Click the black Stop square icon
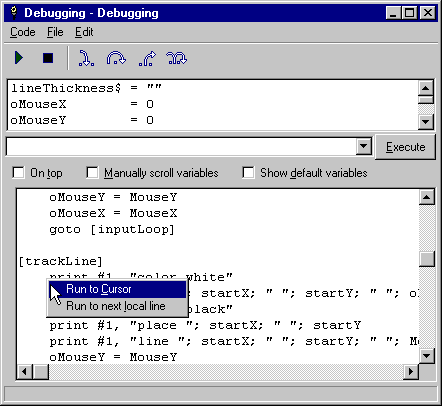This screenshot has width=442, height=406. [48, 58]
